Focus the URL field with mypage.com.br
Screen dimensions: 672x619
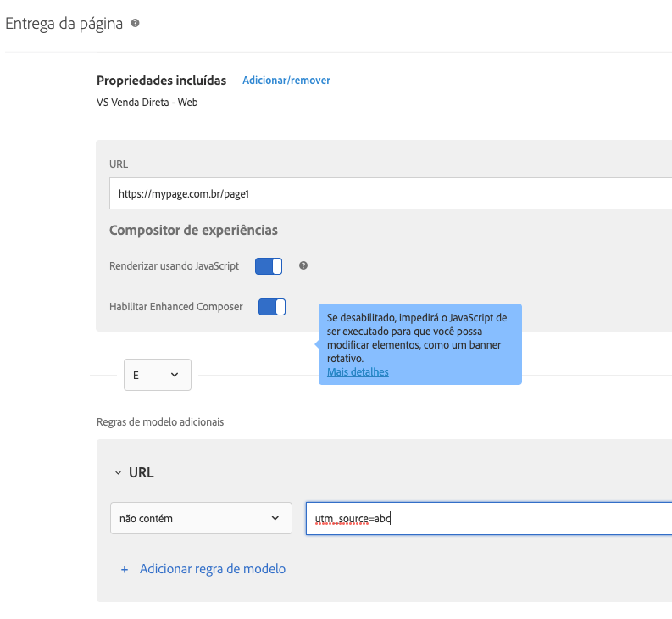tap(390, 193)
